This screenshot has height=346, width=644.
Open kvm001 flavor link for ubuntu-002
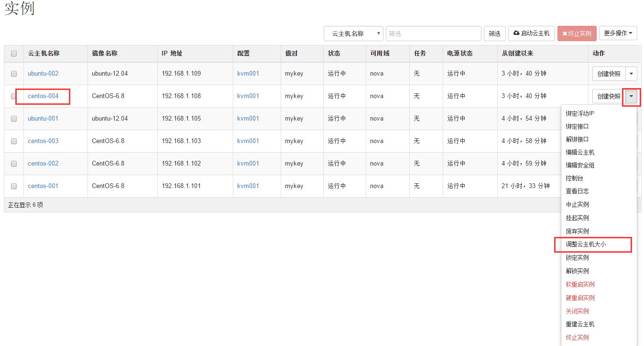coord(248,74)
